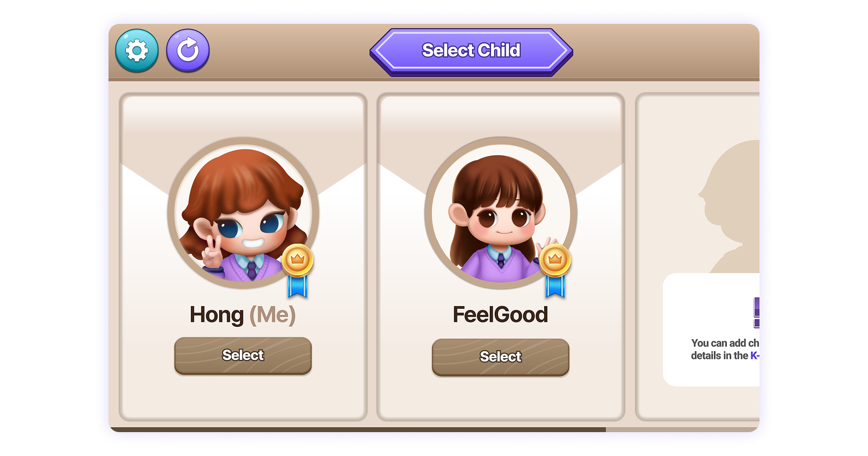Screen dimensions: 868x456
Task: Click the empty scrollbar track at bottom right
Action: pyautogui.click(x=682, y=429)
